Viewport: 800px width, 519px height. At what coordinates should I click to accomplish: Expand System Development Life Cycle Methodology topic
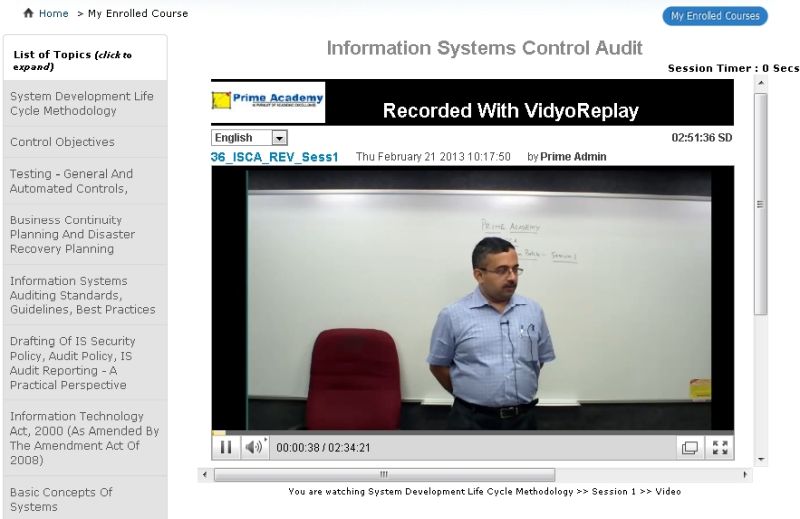tap(82, 104)
